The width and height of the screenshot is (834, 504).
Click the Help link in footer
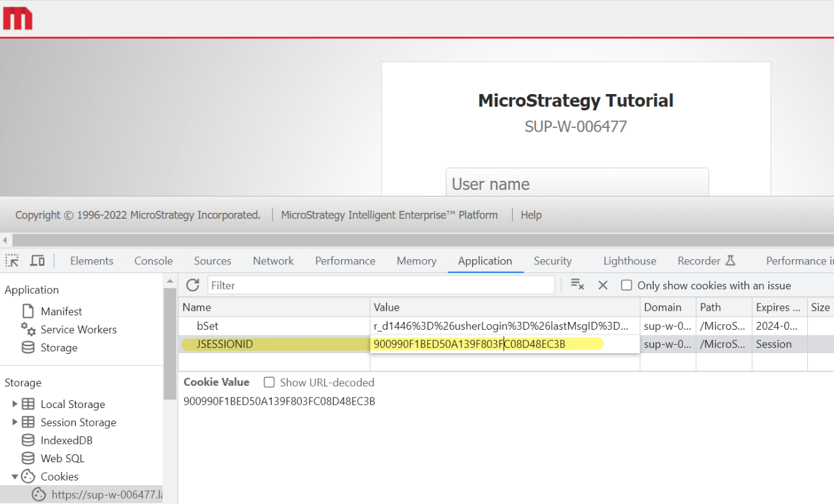click(x=531, y=215)
